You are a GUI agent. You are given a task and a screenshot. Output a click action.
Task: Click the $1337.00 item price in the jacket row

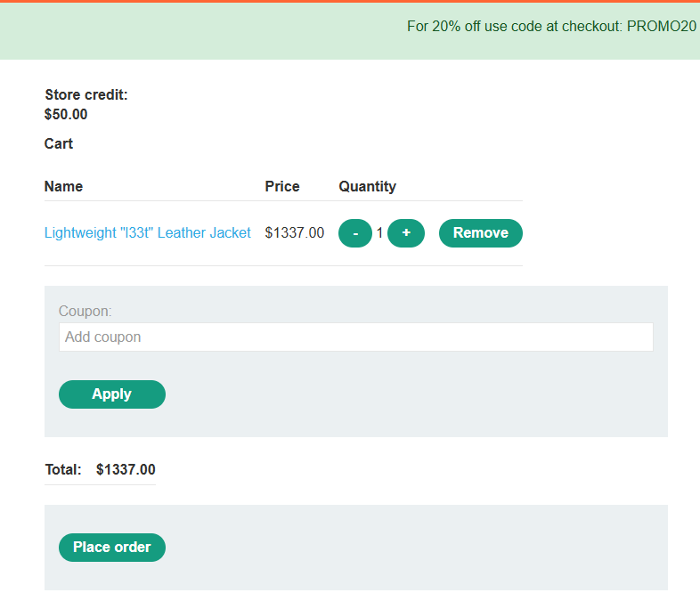pyautogui.click(x=295, y=233)
